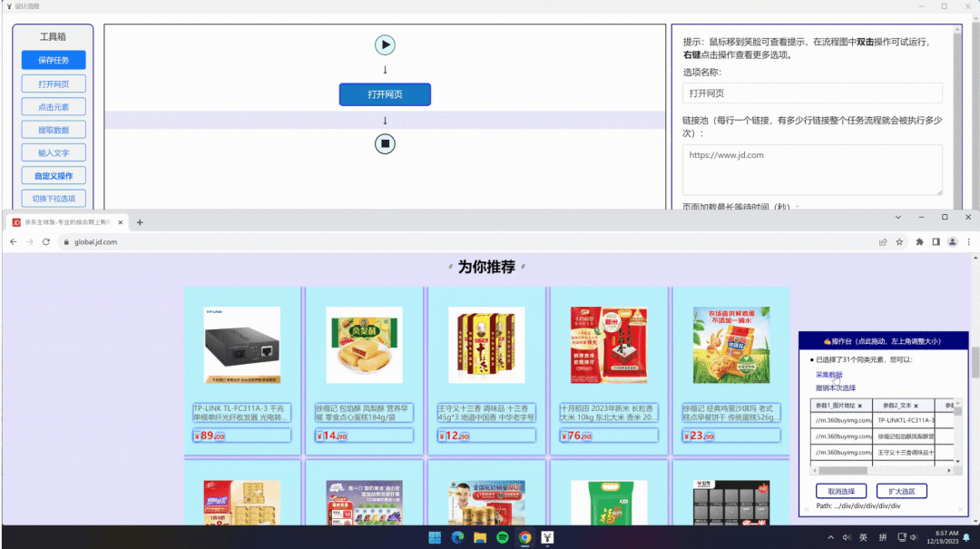Screen dimensions: 980x549
Task: Click table cell 王守义十三香调味品
Action: click(x=904, y=452)
